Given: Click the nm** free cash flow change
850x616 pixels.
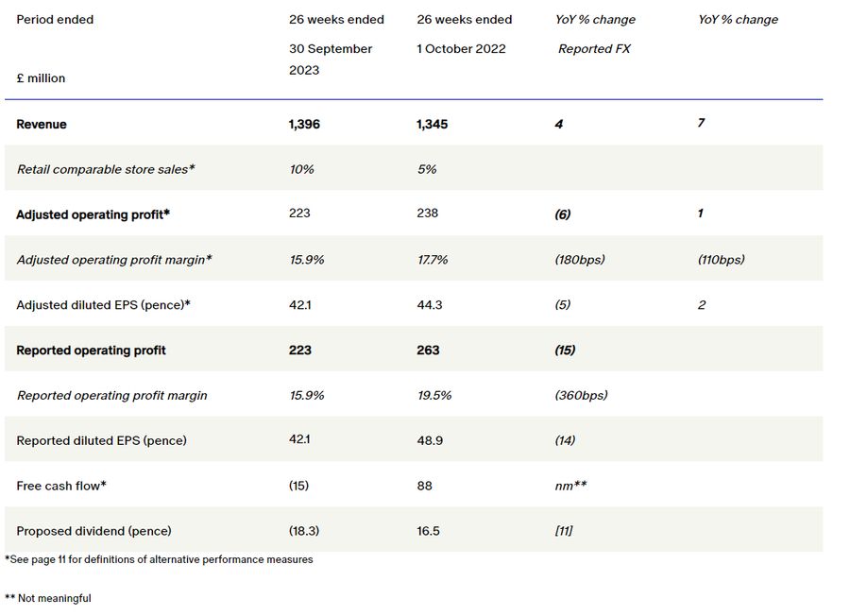Looking at the screenshot, I should tap(570, 486).
